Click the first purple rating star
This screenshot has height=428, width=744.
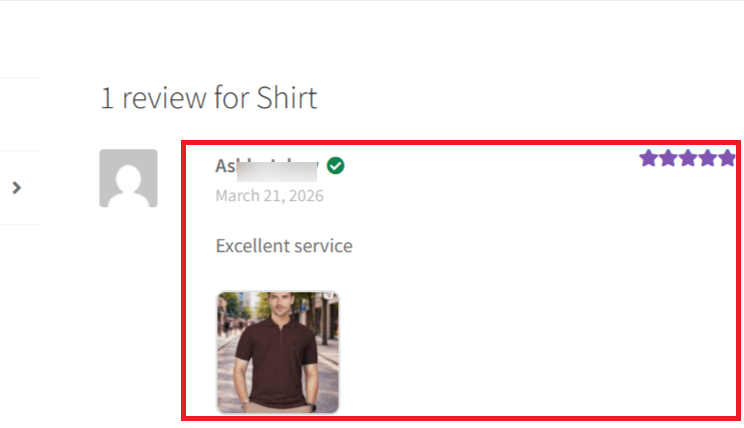click(649, 158)
